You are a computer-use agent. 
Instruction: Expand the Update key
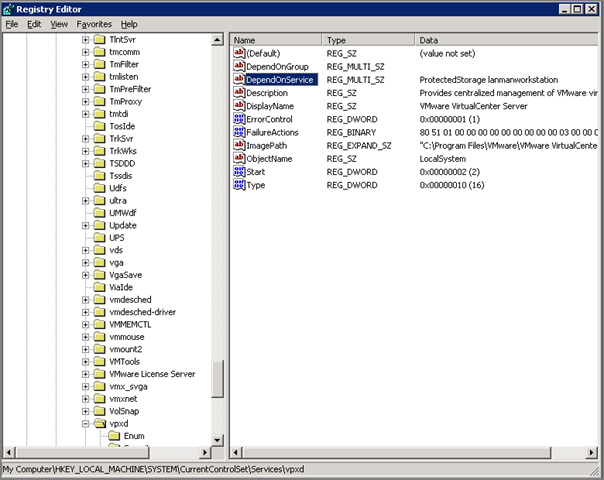tap(86, 225)
